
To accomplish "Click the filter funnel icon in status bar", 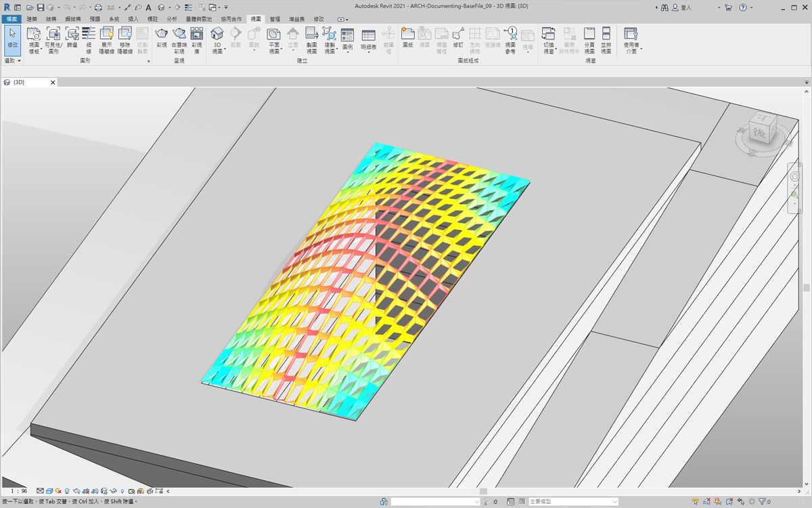I will coord(761,502).
